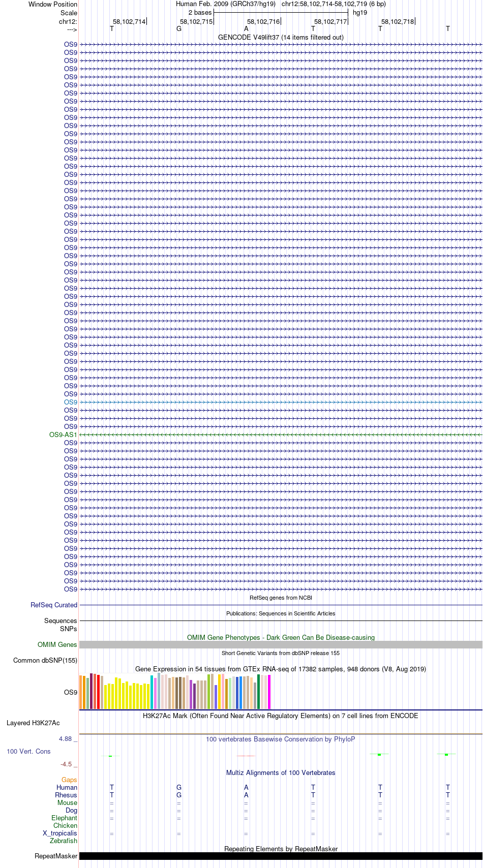Click Repeating Elements by RepeatMasker title

pyautogui.click(x=281, y=849)
